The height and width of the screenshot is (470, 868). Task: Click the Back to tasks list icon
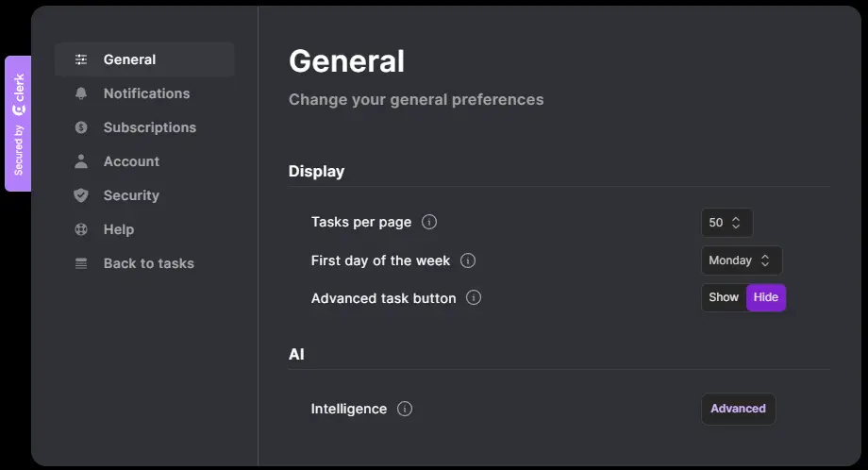click(x=81, y=263)
